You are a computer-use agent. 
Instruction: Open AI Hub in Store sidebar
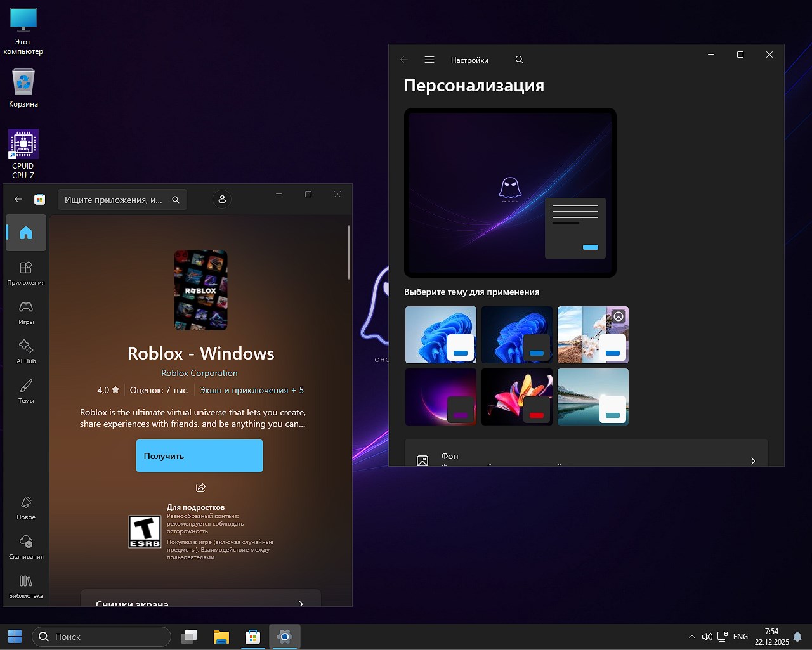(26, 351)
